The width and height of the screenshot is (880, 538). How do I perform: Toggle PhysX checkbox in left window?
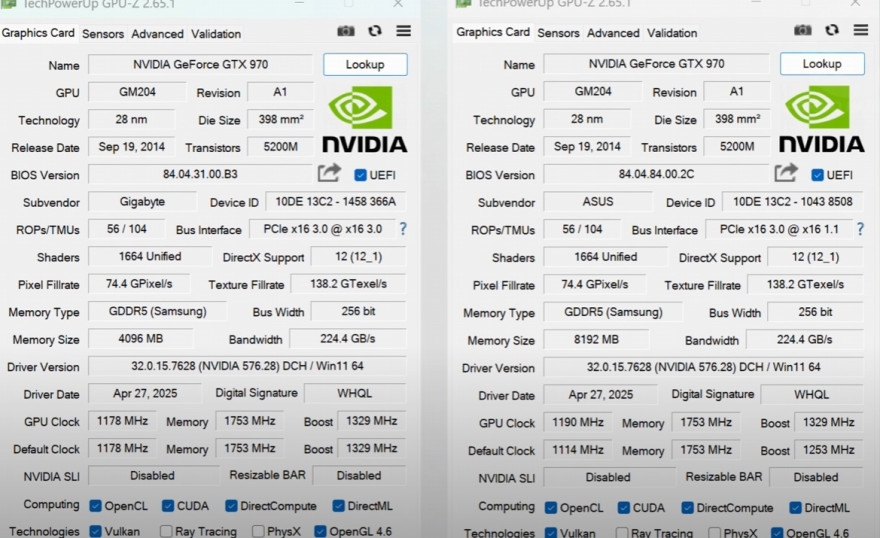258,531
